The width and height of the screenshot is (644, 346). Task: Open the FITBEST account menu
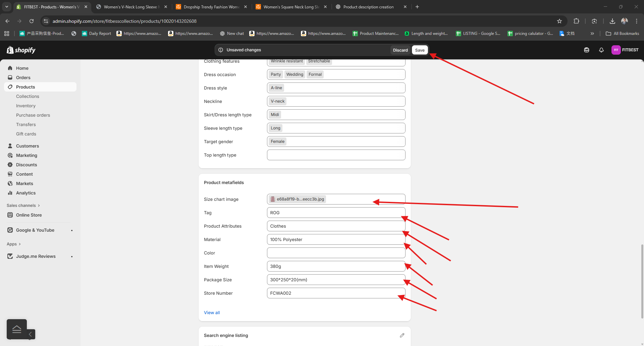click(625, 50)
